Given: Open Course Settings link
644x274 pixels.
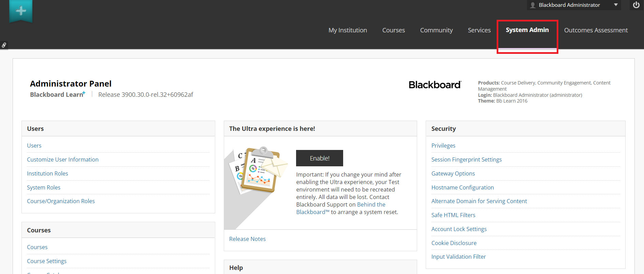Looking at the screenshot, I should pos(47,261).
